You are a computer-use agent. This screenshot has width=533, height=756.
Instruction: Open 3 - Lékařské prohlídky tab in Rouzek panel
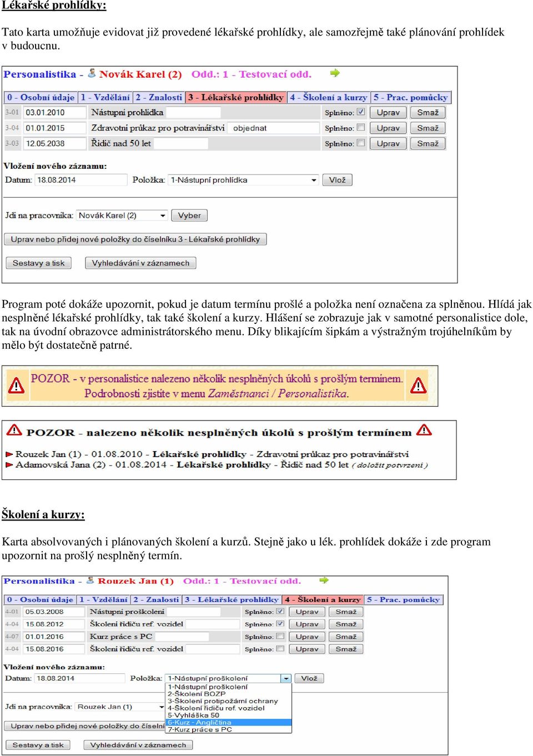232,599
